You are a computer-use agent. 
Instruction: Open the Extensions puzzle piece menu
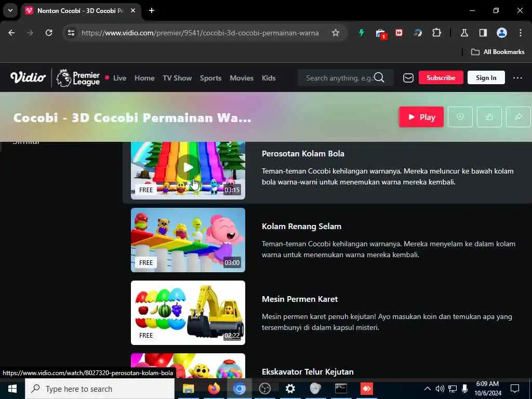(436, 33)
